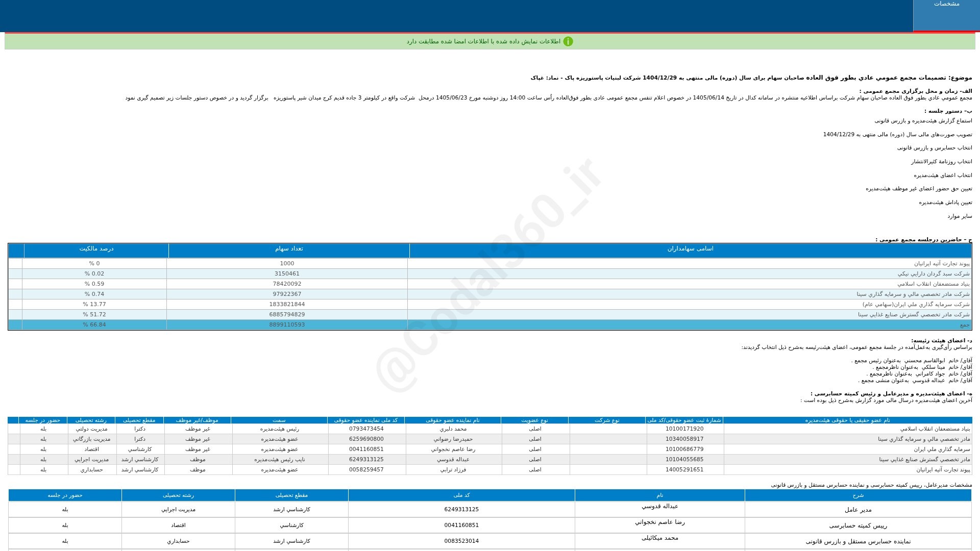Click agenda item تعیین پاداش هیئت‌مدیره
980x551 pixels.
point(946,203)
